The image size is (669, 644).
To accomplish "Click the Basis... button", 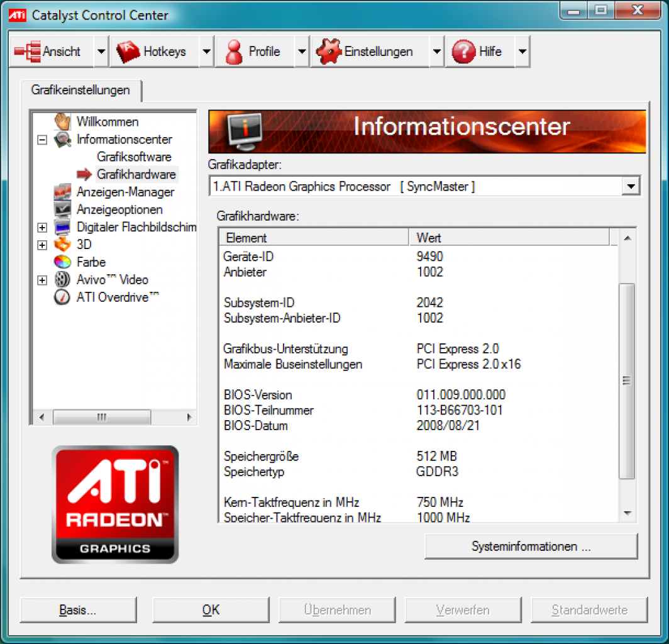I will pyautogui.click(x=78, y=610).
